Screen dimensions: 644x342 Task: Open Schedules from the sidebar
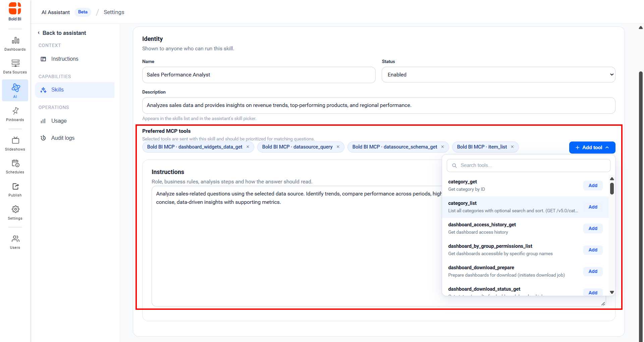pyautogui.click(x=15, y=167)
